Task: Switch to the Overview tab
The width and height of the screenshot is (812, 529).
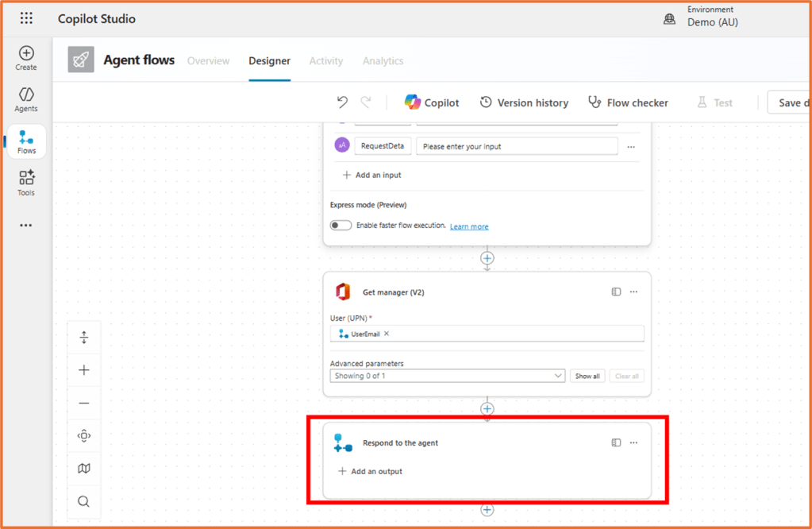Action: [208, 60]
